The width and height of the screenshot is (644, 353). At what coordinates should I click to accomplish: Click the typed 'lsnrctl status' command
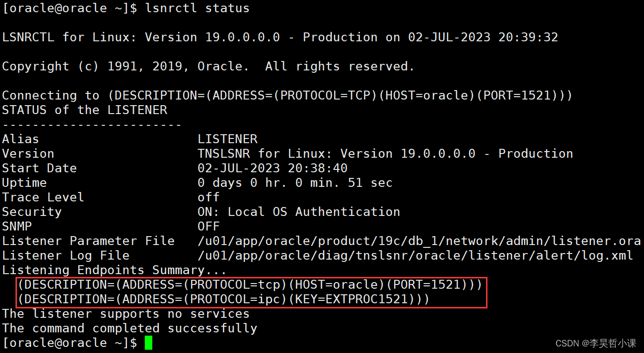(x=197, y=8)
